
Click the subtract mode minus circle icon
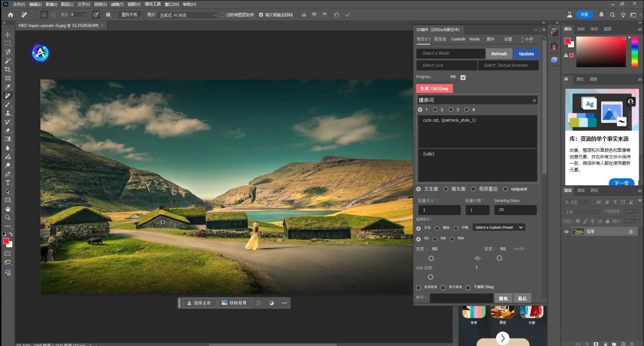(54, 15)
